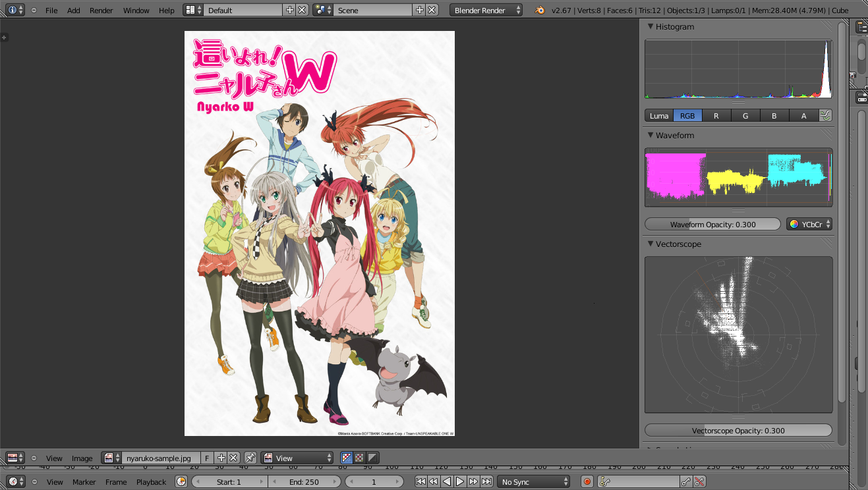Click the Start: 1 frame field
The height and width of the screenshot is (490, 868).
click(x=229, y=481)
